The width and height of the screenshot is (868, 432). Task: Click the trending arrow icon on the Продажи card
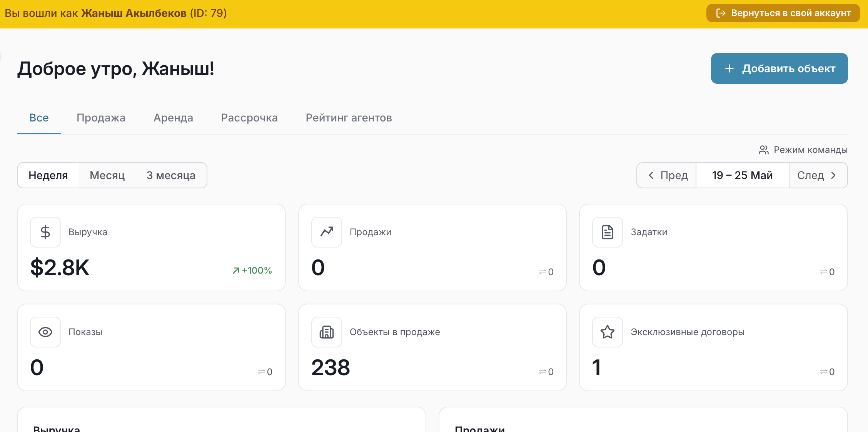click(327, 232)
